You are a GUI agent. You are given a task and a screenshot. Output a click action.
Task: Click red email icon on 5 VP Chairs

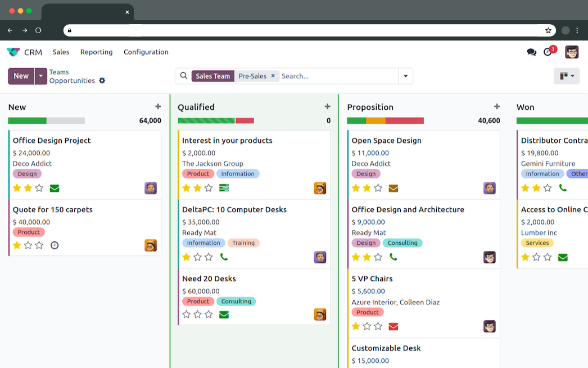pos(393,326)
